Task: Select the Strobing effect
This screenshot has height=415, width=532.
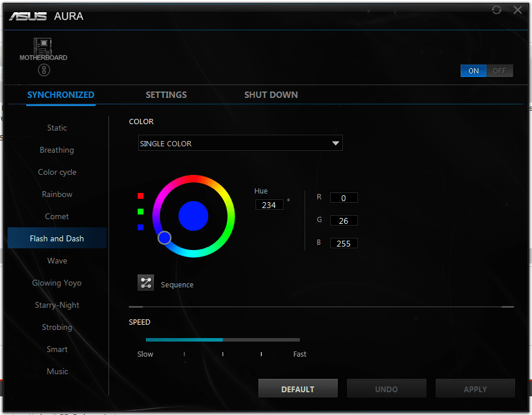Action: (57, 327)
